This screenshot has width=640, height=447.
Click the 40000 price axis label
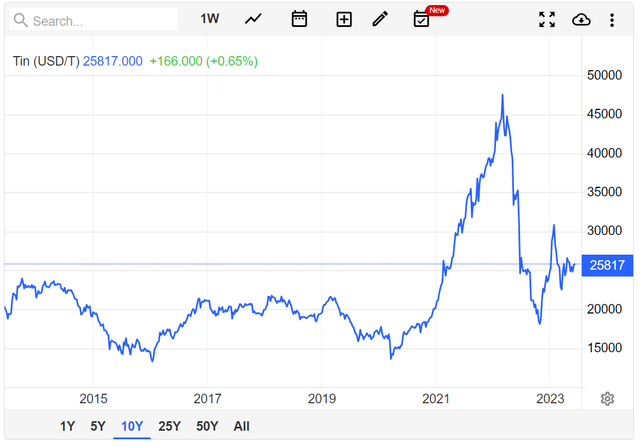coord(604,153)
